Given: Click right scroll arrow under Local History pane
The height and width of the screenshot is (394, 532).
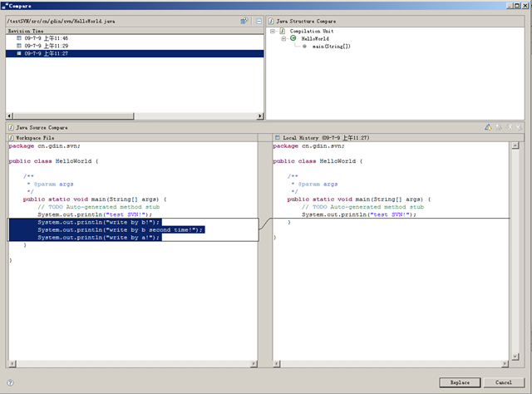Looking at the screenshot, I should pyautogui.click(x=505, y=364).
